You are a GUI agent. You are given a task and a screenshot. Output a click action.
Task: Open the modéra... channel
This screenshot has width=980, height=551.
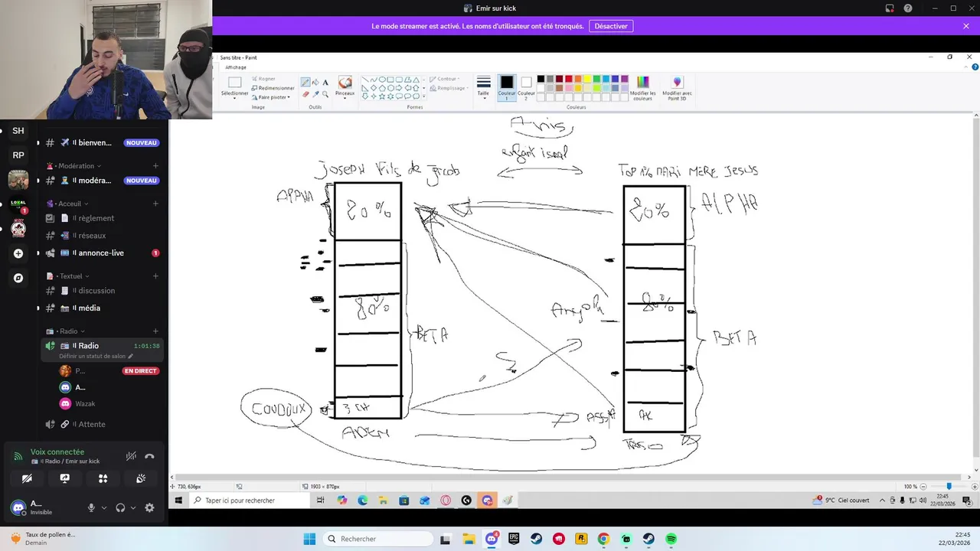tap(102, 181)
